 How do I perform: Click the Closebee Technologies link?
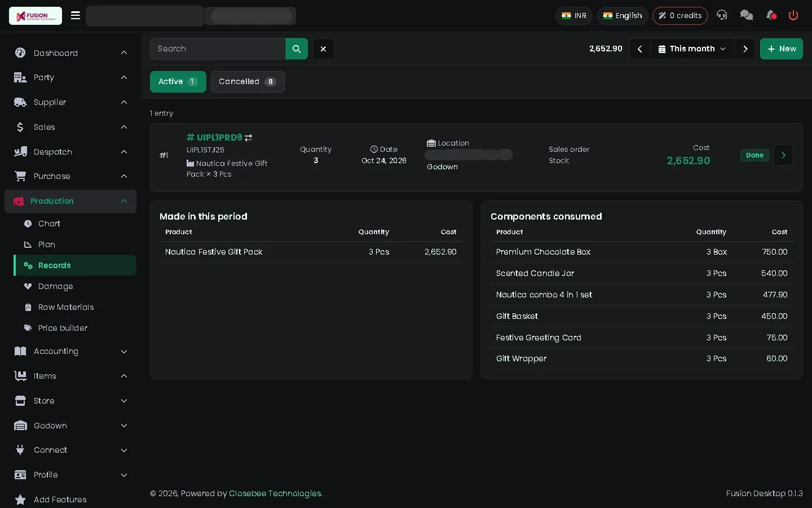pos(275,493)
